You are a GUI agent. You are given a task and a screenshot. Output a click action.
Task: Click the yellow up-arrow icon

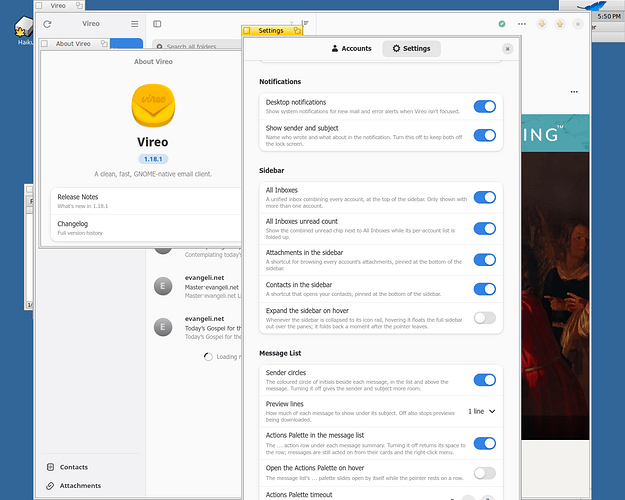[x=560, y=24]
